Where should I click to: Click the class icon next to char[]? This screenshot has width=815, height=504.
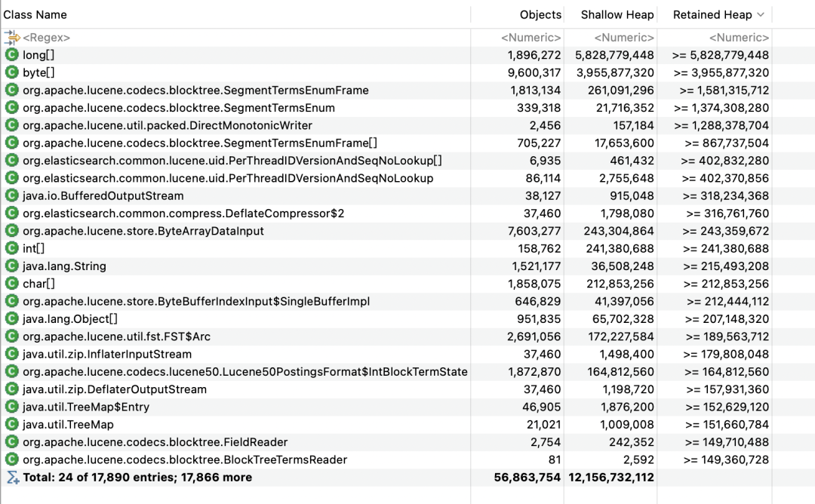coord(11,284)
